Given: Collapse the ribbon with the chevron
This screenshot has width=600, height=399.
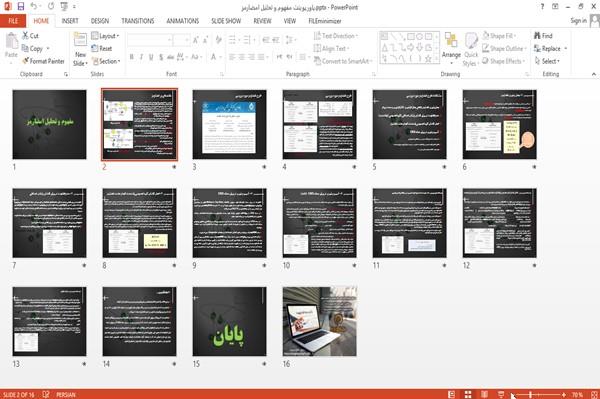Looking at the screenshot, I should 594,74.
